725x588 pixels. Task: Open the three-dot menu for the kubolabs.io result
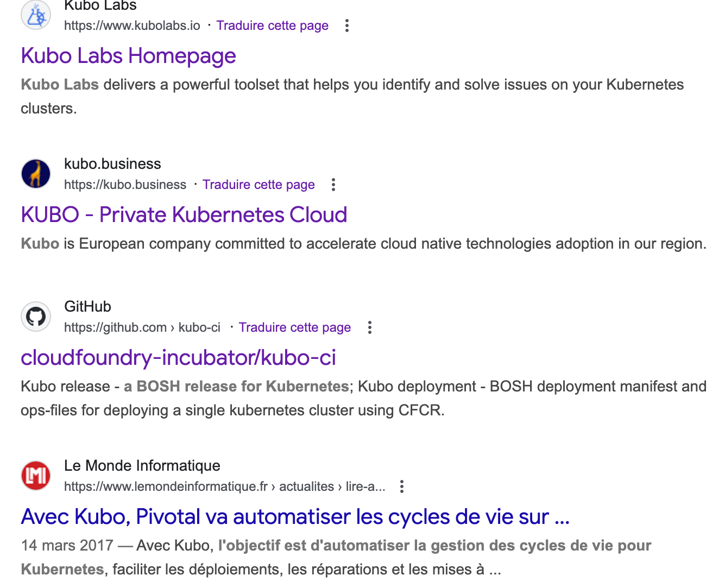point(347,26)
